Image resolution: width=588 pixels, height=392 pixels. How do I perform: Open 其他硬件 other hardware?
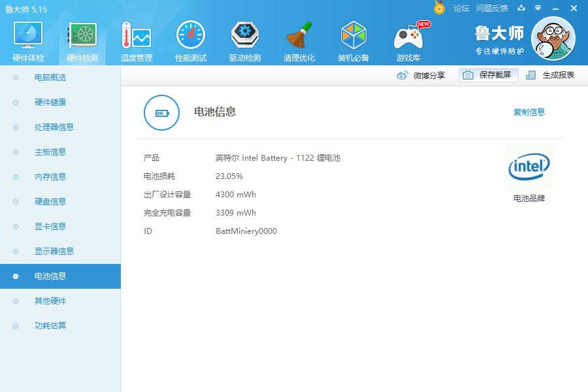click(50, 301)
